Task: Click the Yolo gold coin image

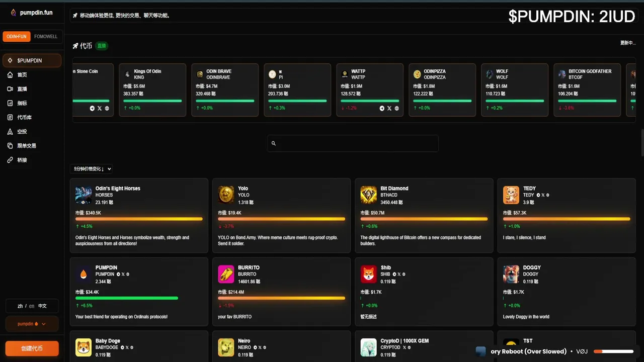Action: [x=226, y=195]
